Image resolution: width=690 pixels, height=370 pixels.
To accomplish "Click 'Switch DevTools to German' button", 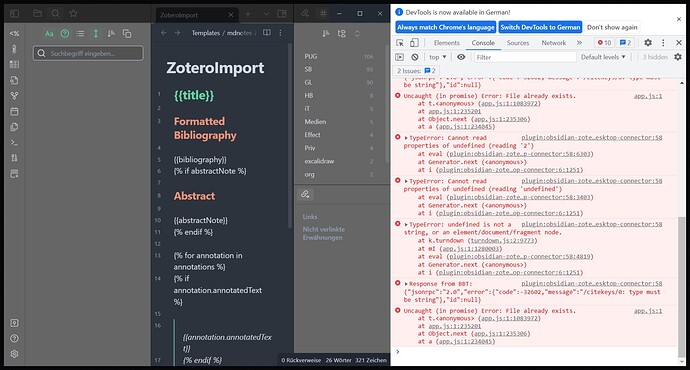I will coord(540,27).
